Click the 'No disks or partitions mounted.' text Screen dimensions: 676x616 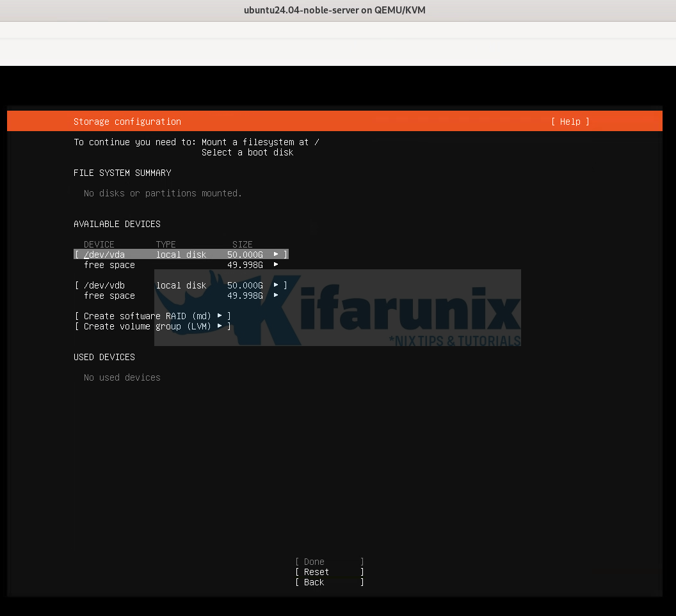(x=163, y=193)
